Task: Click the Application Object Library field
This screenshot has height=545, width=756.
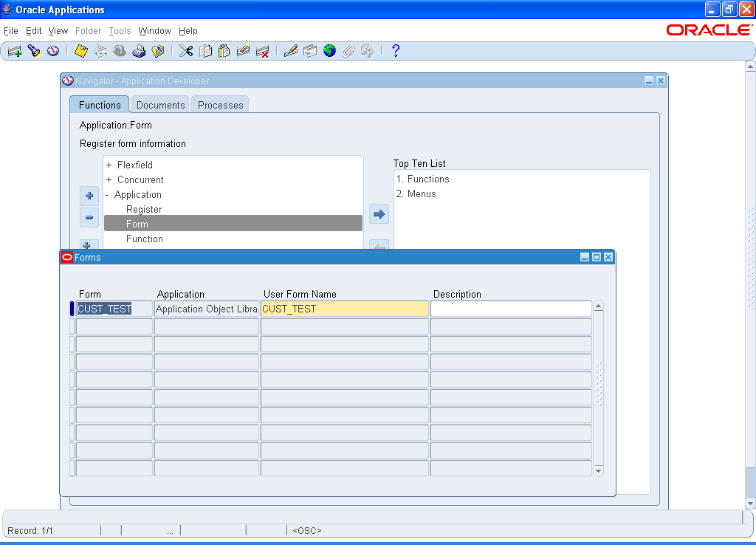Action: pos(207,309)
